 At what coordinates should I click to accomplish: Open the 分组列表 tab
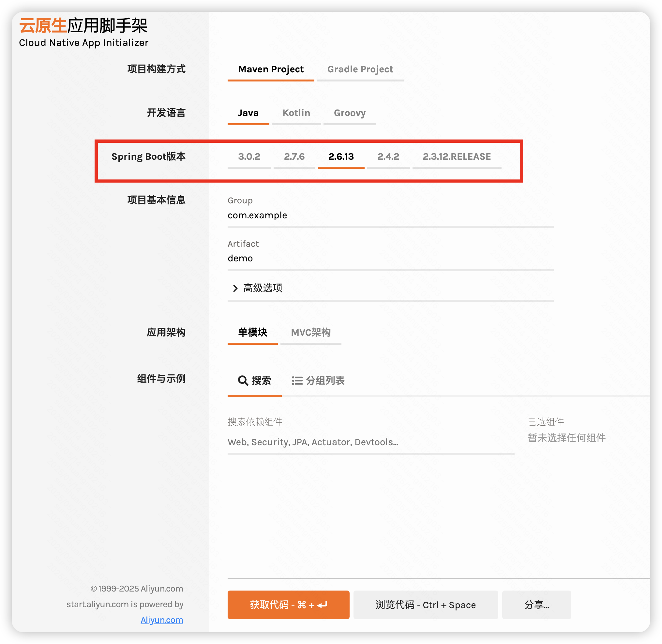click(x=324, y=381)
